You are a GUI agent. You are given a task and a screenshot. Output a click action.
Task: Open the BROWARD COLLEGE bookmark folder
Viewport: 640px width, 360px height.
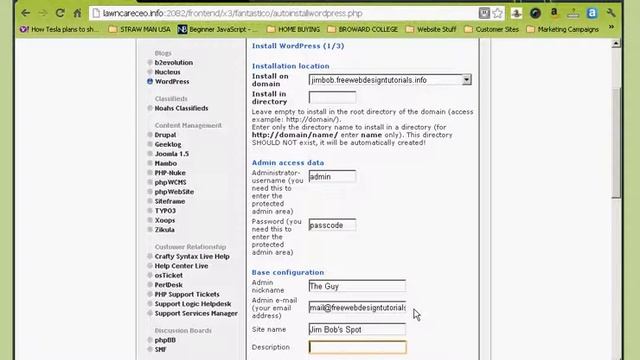click(x=363, y=29)
